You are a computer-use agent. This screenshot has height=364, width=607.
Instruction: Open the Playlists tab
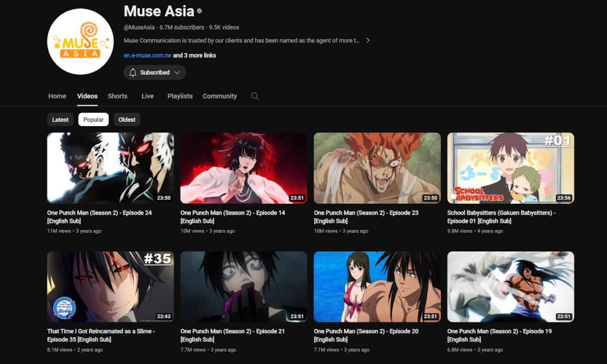tap(180, 96)
